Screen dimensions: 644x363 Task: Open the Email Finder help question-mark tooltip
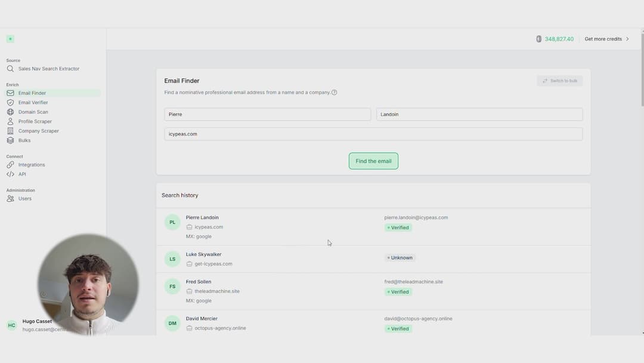pyautogui.click(x=334, y=93)
